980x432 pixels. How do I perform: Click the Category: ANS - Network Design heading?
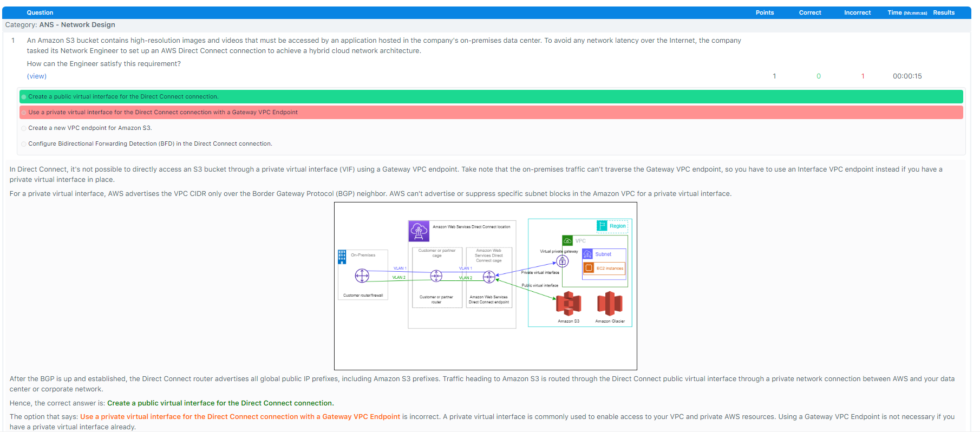pyautogui.click(x=60, y=25)
